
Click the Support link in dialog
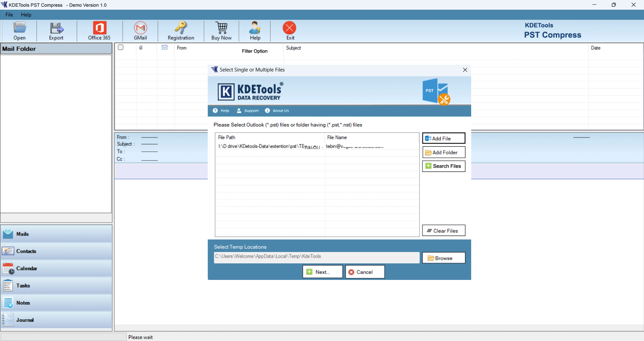click(248, 111)
